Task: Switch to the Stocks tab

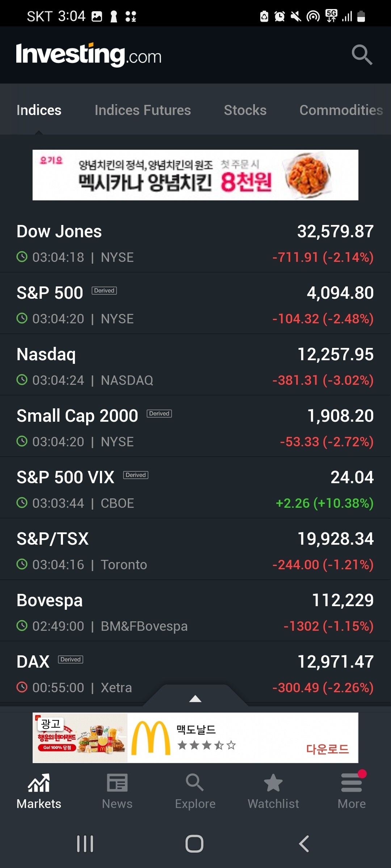Action: (x=245, y=110)
